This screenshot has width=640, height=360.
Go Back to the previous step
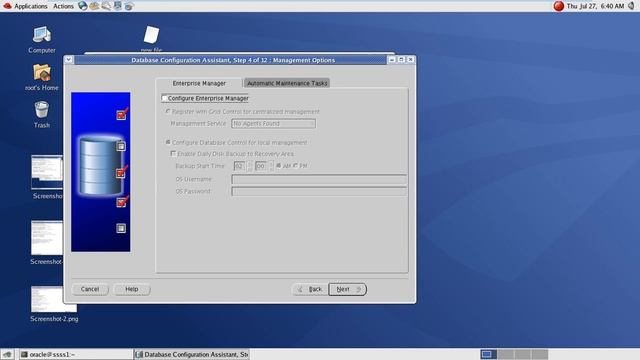click(x=310, y=289)
